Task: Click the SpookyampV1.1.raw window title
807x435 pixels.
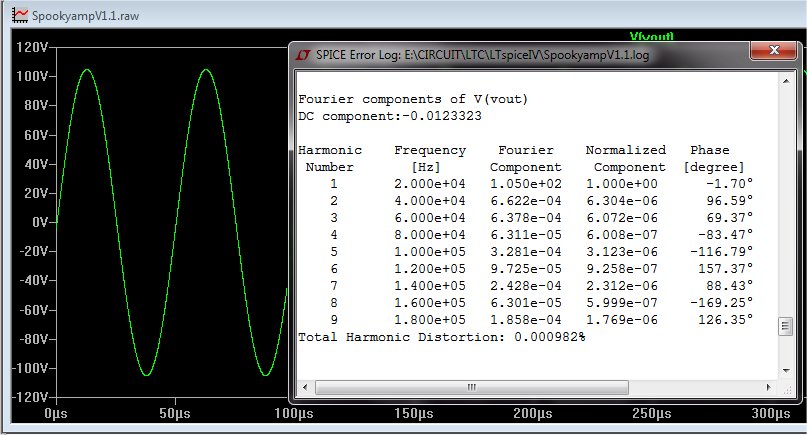Action: click(x=85, y=15)
